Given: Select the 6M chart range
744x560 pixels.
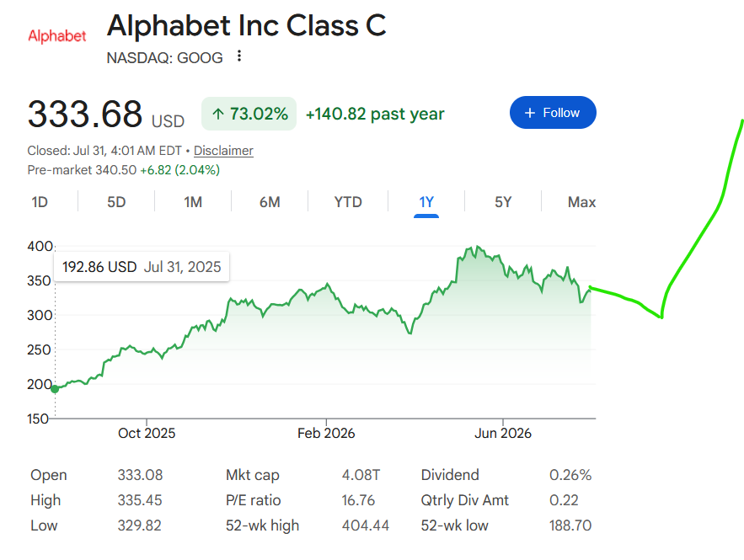Looking at the screenshot, I should [x=270, y=202].
